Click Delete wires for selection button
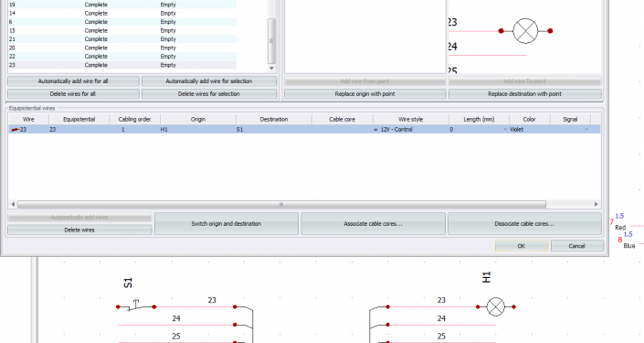Viewport: 644px width, 343px height. coord(209,94)
